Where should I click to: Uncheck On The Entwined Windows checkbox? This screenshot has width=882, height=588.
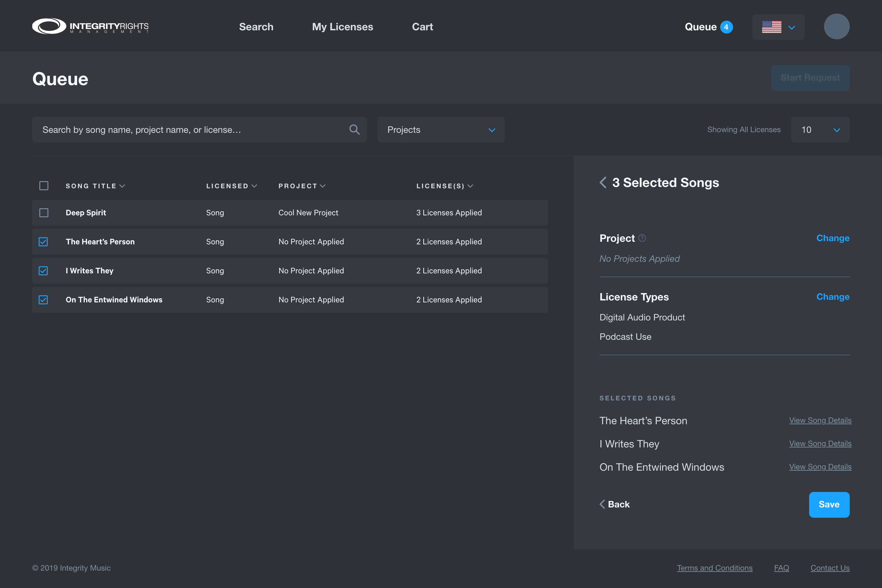pyautogui.click(x=44, y=299)
